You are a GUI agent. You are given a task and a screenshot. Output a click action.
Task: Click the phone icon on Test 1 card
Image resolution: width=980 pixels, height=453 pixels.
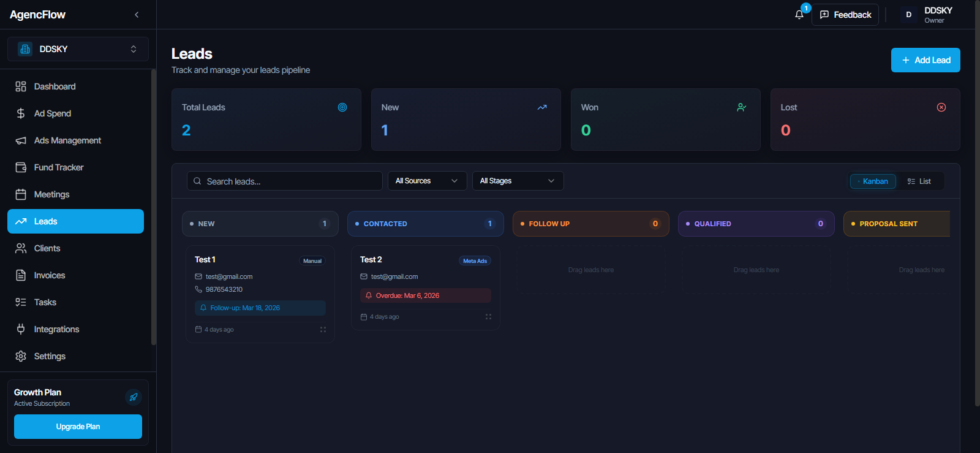[198, 289]
